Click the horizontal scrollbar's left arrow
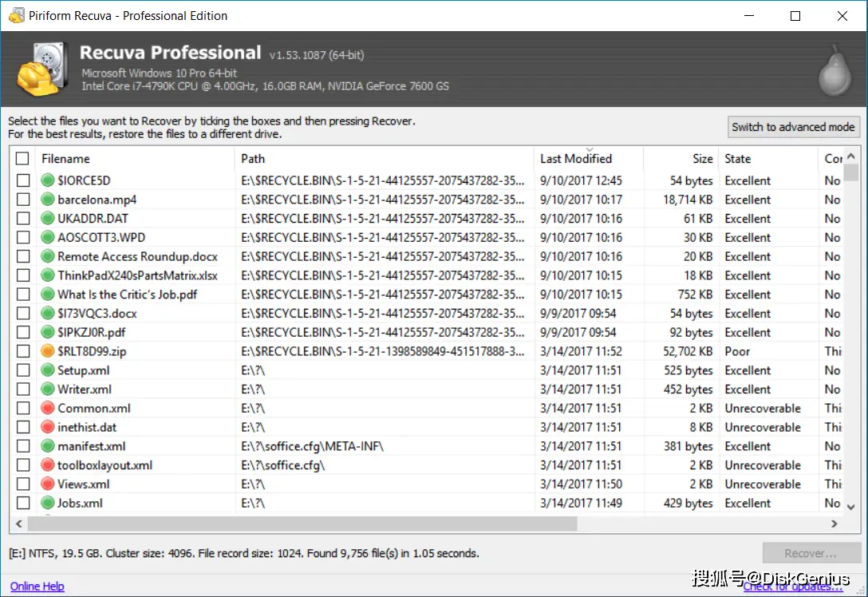Viewport: 868px width, 597px height. (x=19, y=524)
